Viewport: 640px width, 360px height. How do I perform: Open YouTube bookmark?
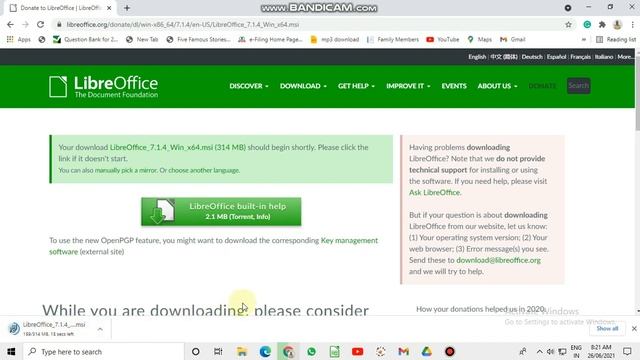(443, 40)
